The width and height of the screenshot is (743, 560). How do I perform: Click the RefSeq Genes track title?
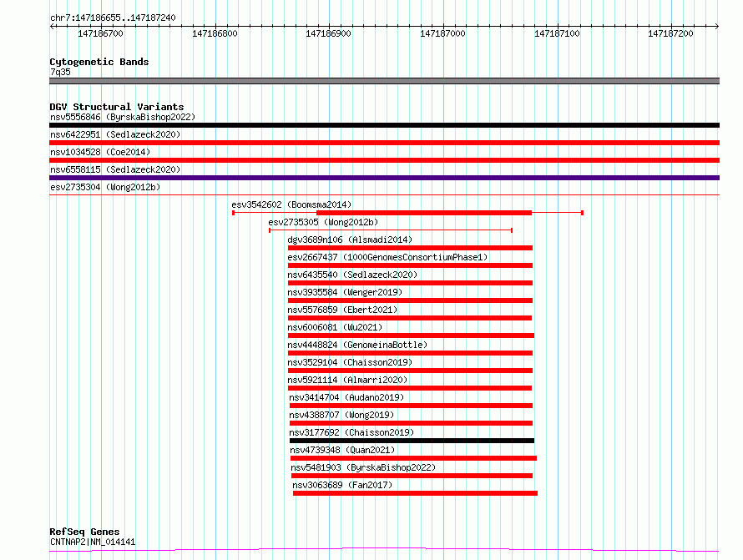(84, 532)
